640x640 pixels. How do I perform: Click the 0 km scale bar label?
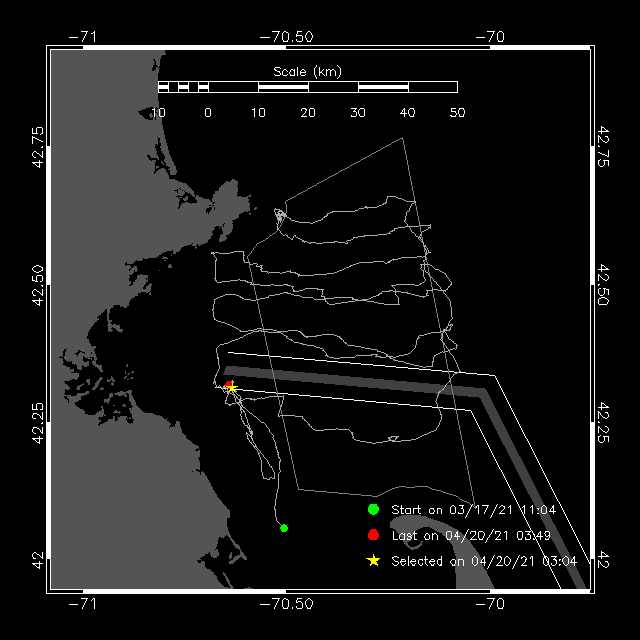click(208, 113)
